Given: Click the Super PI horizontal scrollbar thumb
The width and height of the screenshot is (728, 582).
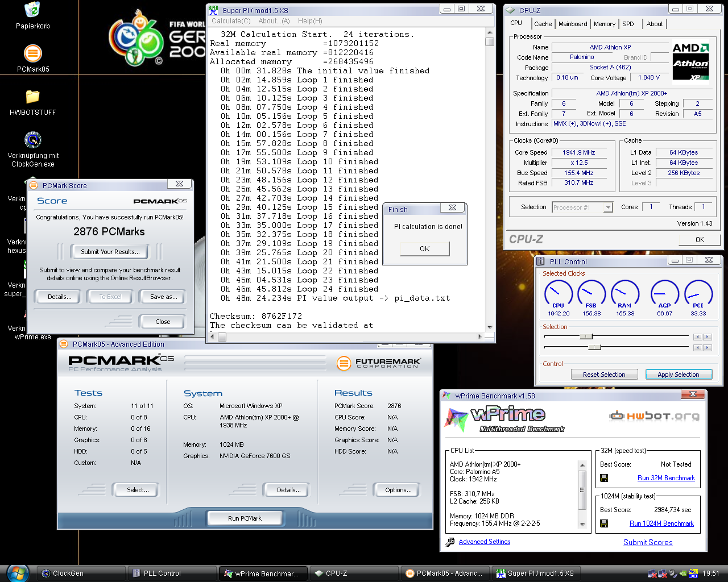Looking at the screenshot, I should pos(222,336).
